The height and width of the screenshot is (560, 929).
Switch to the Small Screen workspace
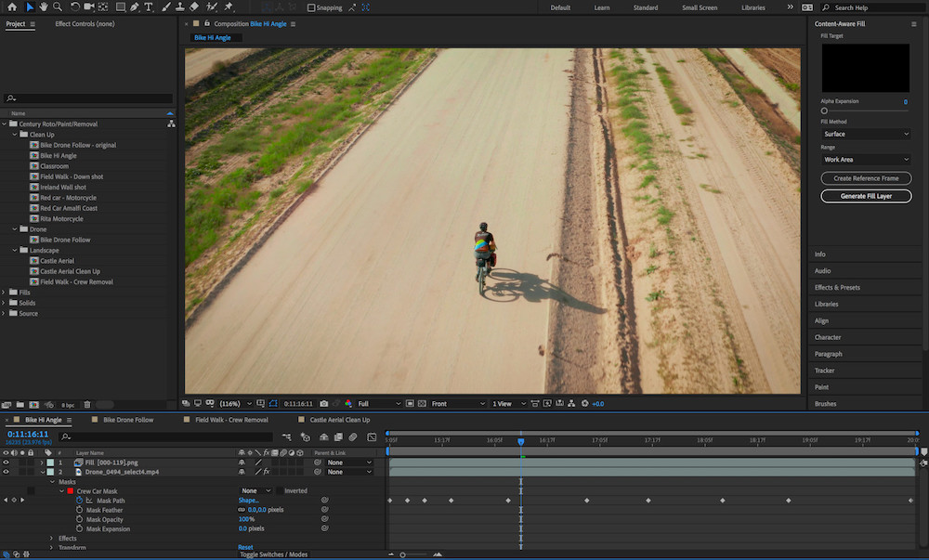699,7
